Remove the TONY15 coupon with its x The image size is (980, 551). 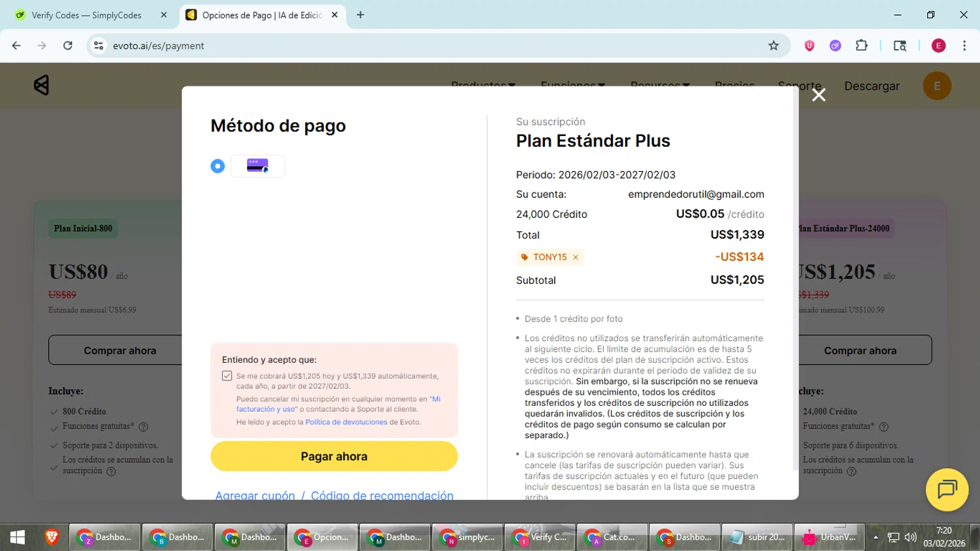576,258
